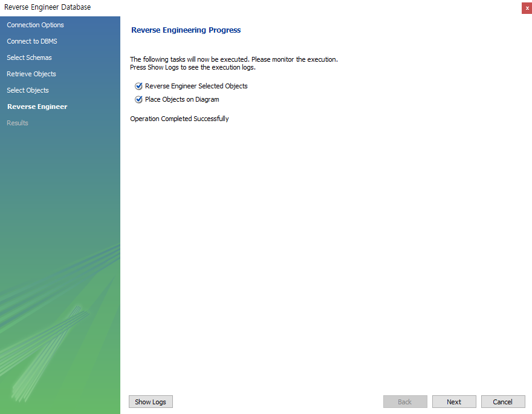This screenshot has width=532, height=414.
Task: Click 'The following tasks will now be executed' text
Action: 189,59
